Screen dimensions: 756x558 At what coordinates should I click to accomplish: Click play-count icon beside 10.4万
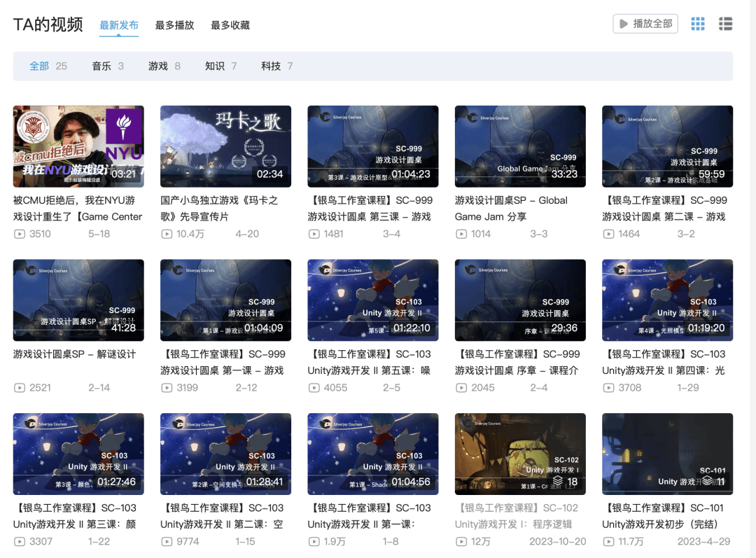[167, 234]
